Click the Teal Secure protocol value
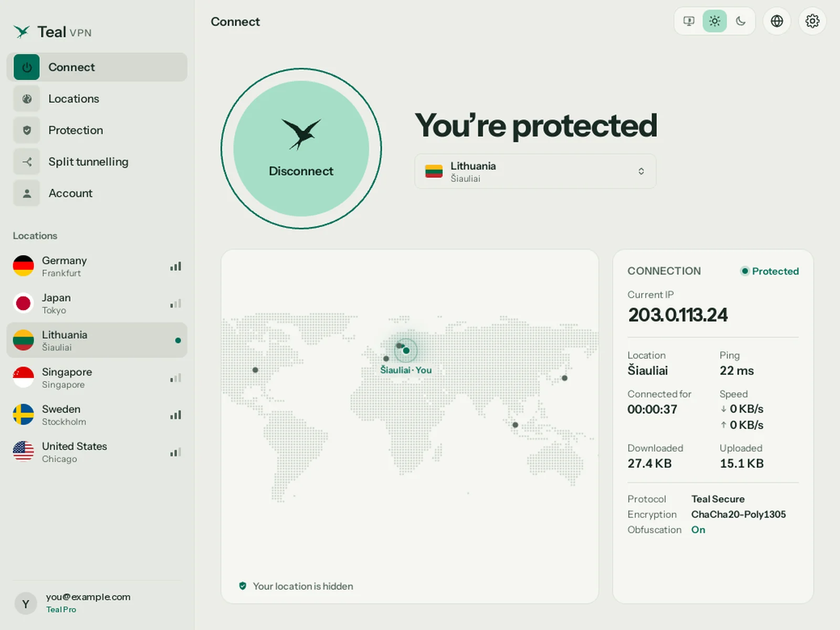 coord(718,499)
